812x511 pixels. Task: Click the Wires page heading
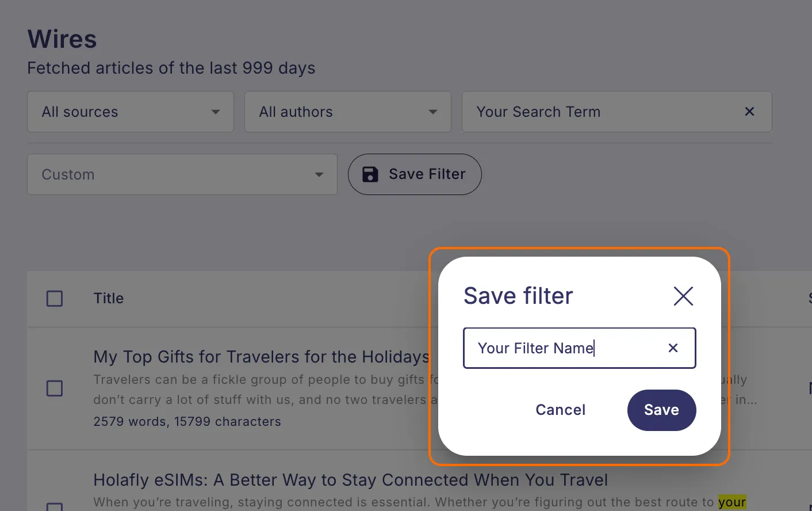coord(62,40)
